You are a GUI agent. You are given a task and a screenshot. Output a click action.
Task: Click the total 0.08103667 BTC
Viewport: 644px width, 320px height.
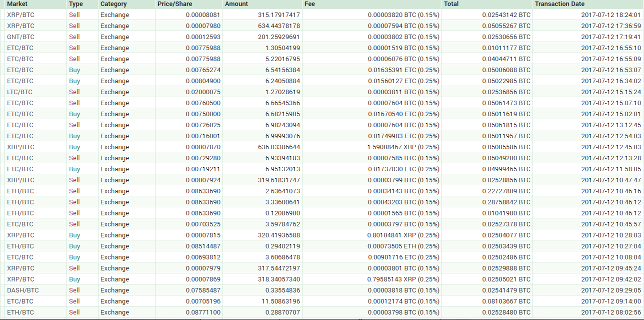pyautogui.click(x=506, y=301)
